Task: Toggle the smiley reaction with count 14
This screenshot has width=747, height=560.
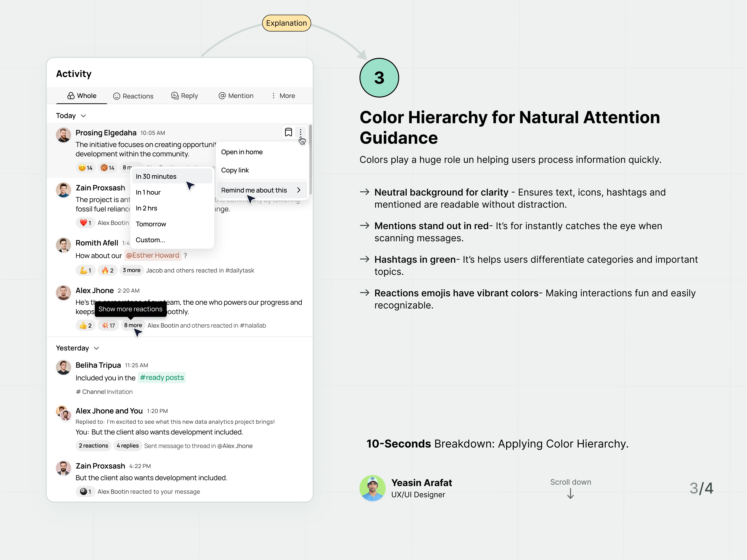Action: pos(85,168)
